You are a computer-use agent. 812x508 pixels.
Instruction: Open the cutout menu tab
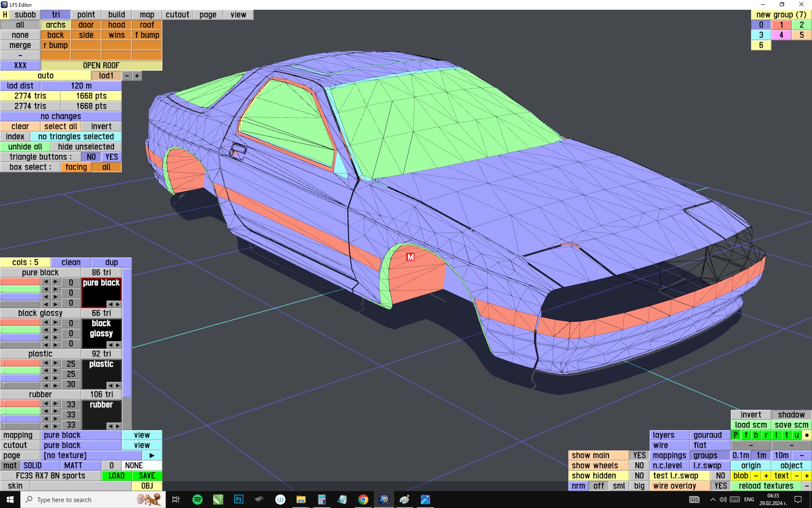(177, 15)
